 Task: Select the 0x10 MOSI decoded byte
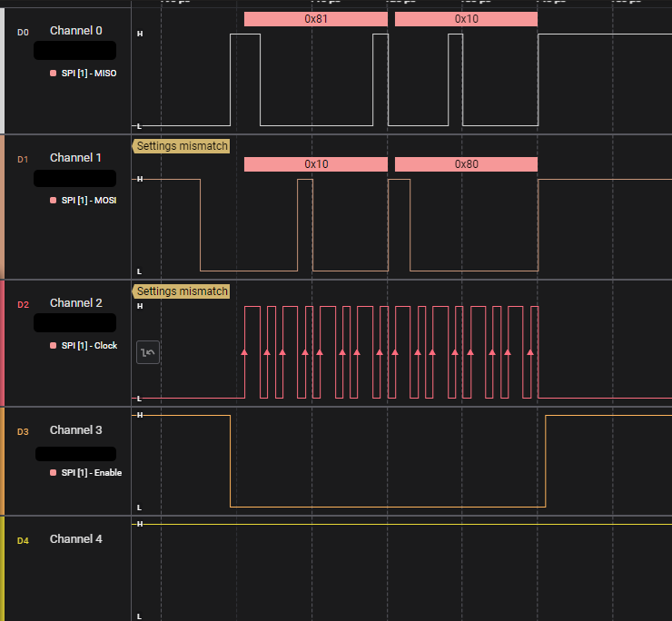click(316, 164)
